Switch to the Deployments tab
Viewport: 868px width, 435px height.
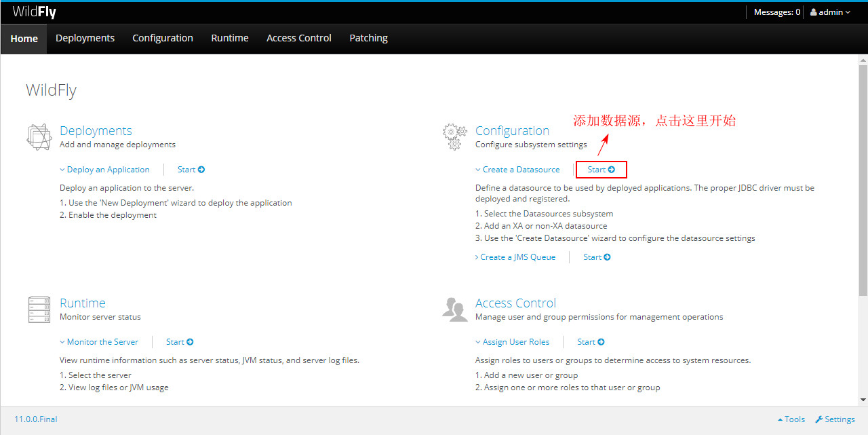tap(85, 38)
